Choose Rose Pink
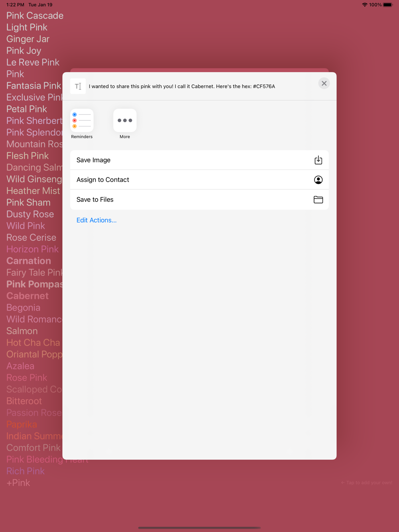Viewport: 399px width, 532px height. point(27,377)
